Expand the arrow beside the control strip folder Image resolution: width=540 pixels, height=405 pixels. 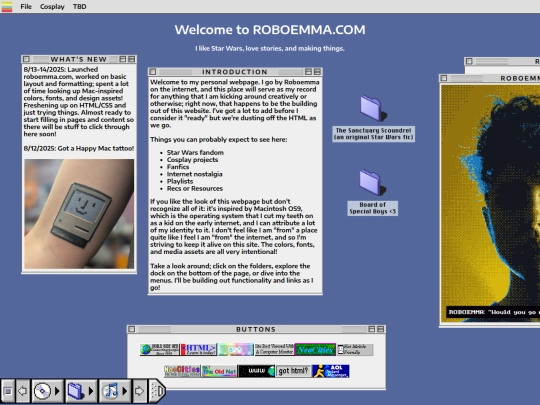point(91,391)
